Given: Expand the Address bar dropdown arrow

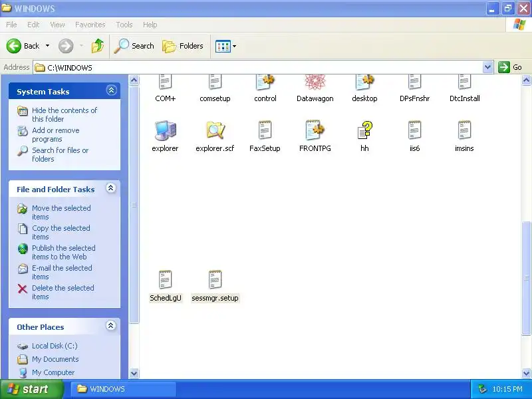Looking at the screenshot, I should (x=487, y=67).
